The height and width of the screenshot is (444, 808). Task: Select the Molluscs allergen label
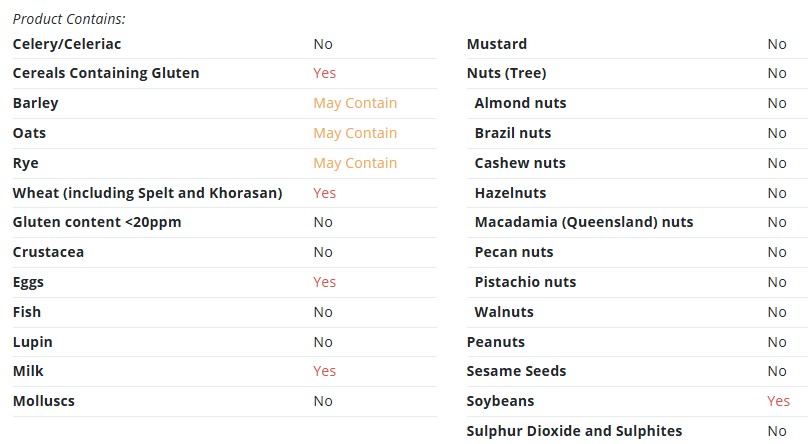[x=44, y=401]
